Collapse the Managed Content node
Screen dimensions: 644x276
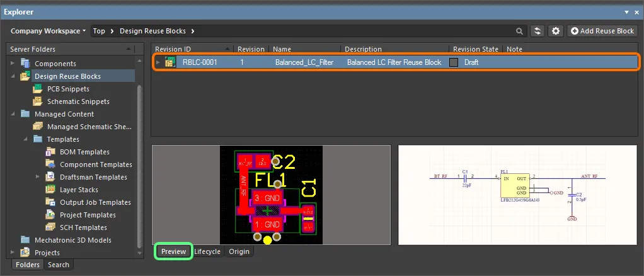[x=13, y=114]
